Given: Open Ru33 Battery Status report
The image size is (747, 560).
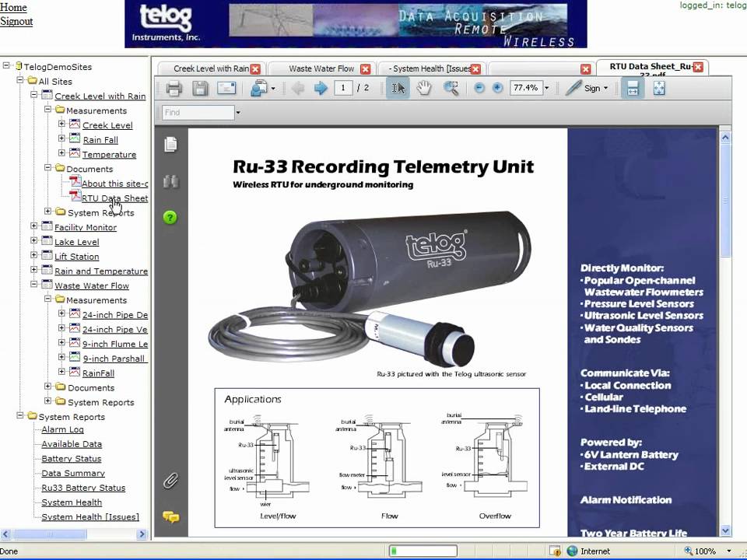Looking at the screenshot, I should click(83, 488).
